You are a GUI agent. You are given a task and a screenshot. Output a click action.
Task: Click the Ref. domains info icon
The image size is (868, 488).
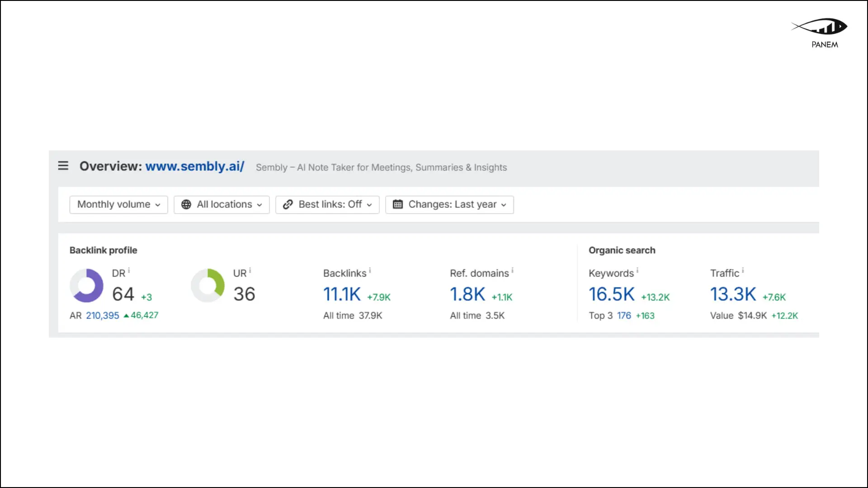tap(512, 271)
